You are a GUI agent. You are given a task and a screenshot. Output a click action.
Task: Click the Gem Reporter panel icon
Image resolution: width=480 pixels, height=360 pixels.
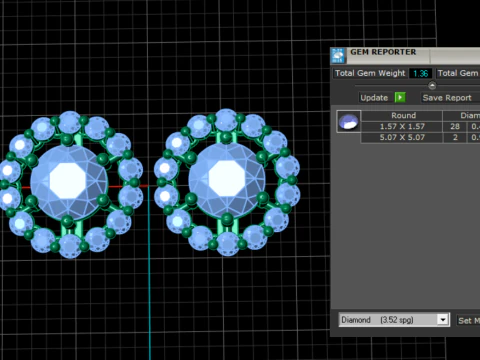coord(338,55)
